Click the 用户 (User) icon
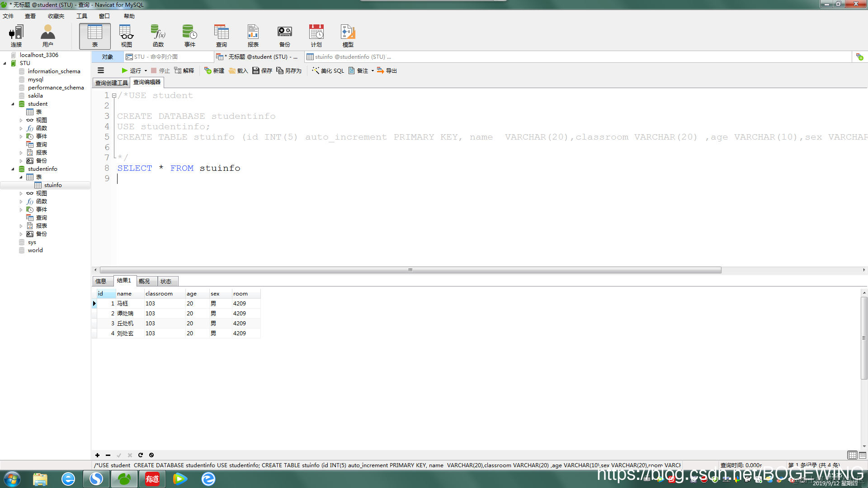The image size is (868, 488). [47, 36]
